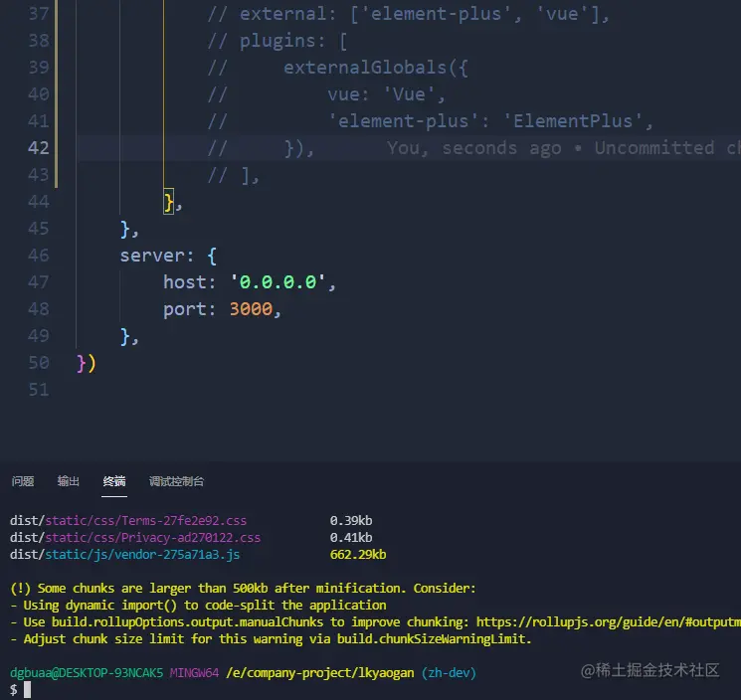Select the 终端 tab

pos(114,481)
